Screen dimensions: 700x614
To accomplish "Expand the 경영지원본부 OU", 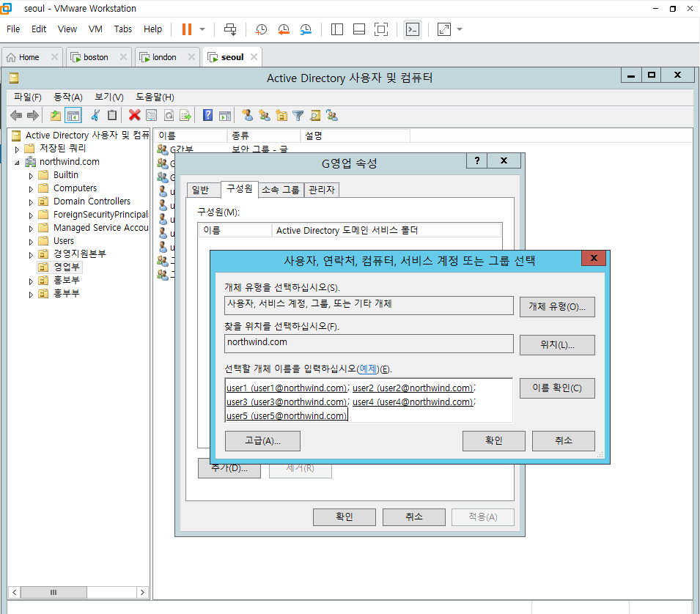I will click(x=31, y=255).
